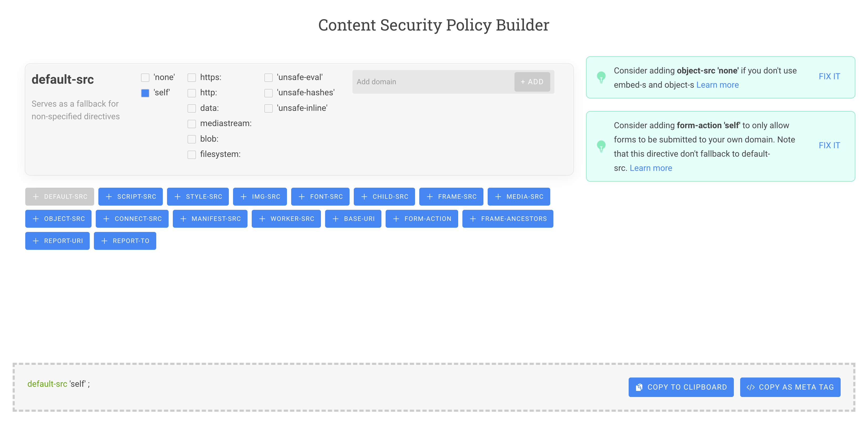Open Learn more in form-action suggestion

tap(651, 168)
